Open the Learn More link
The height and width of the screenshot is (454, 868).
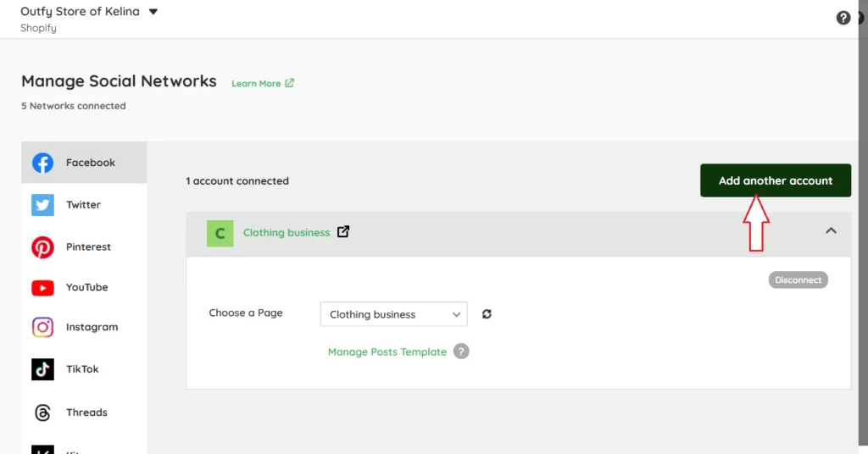(262, 83)
